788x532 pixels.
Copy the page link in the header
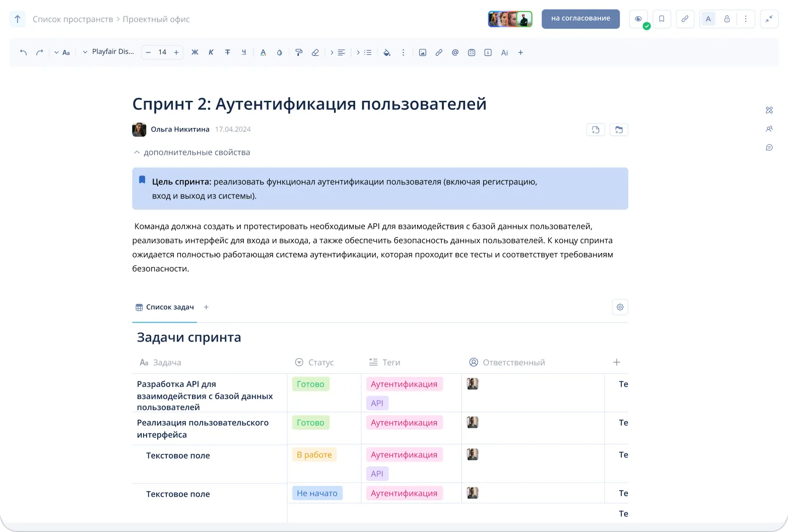[x=685, y=19]
